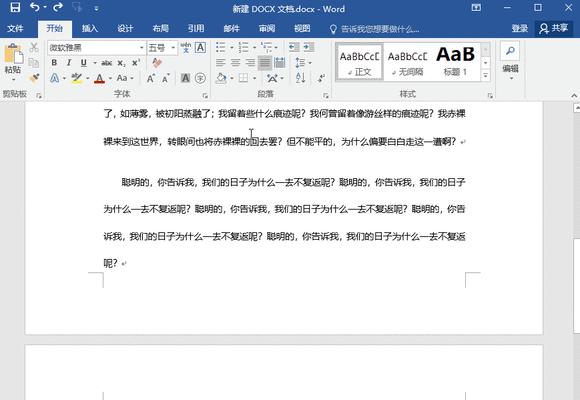Toggle character shading (gray A)
The width and height of the screenshot is (580, 400).
185,78
